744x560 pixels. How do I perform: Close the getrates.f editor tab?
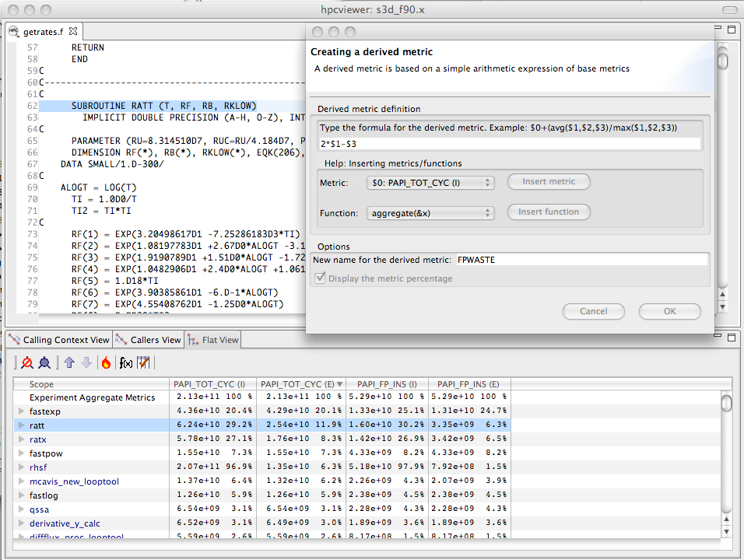[73, 32]
